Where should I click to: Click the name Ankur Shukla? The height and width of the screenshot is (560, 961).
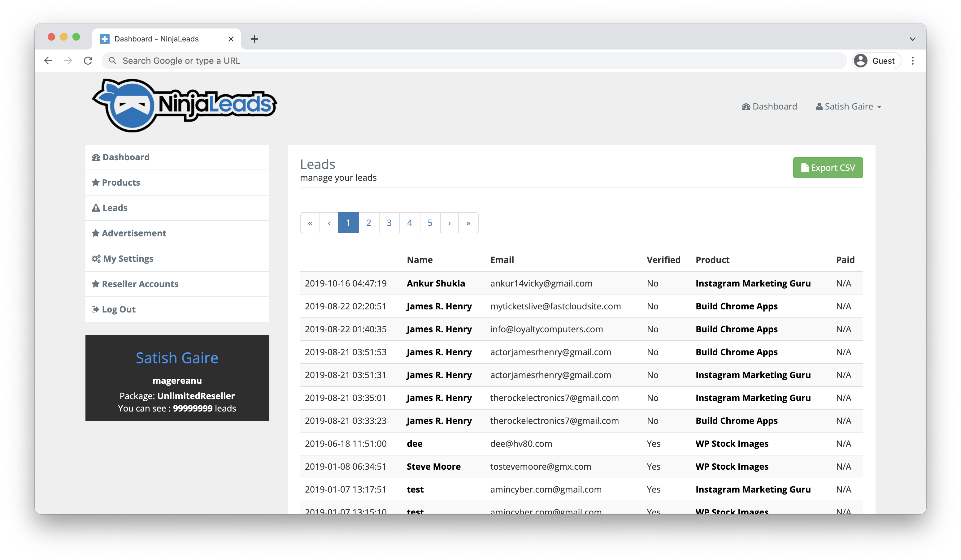click(x=436, y=283)
